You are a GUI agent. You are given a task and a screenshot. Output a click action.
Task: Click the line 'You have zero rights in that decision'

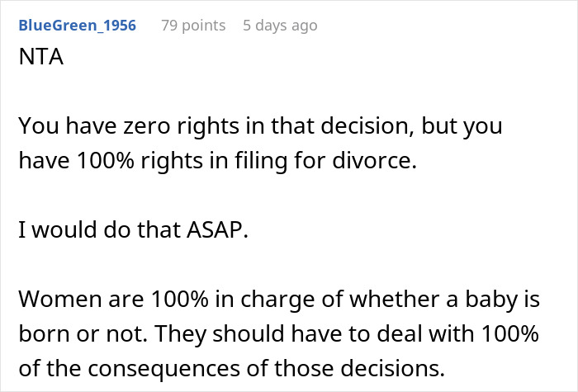261,126
